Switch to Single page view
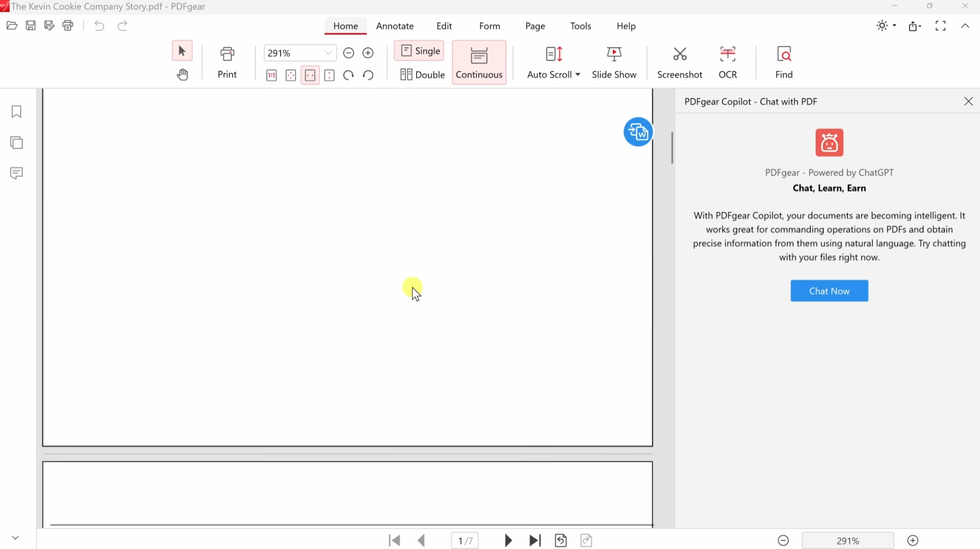This screenshot has width=980, height=549. tap(419, 51)
